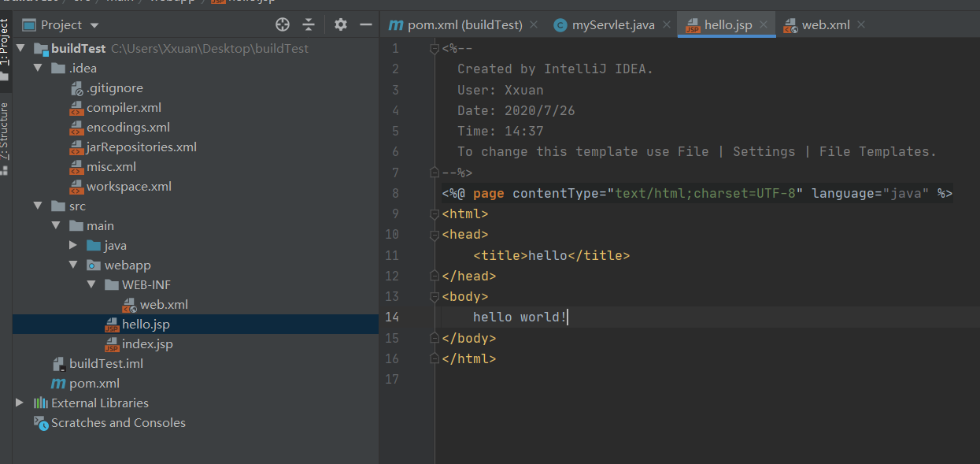Collapse the main folder arrow

pyautogui.click(x=56, y=226)
